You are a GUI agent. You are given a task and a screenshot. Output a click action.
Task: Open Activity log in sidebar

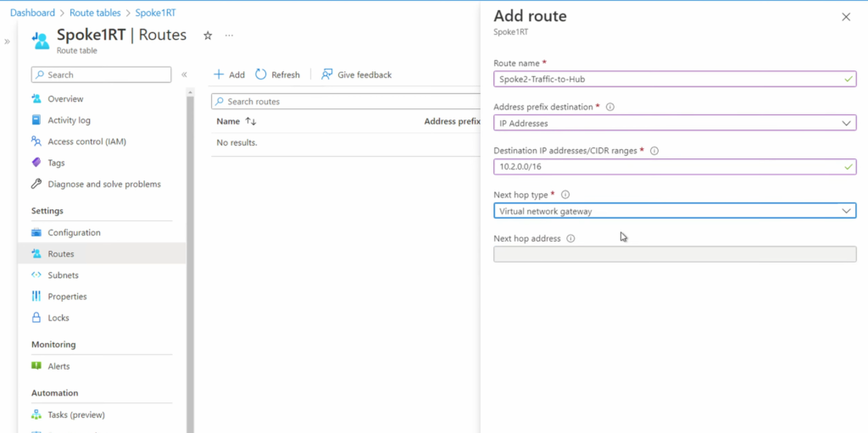(x=69, y=120)
